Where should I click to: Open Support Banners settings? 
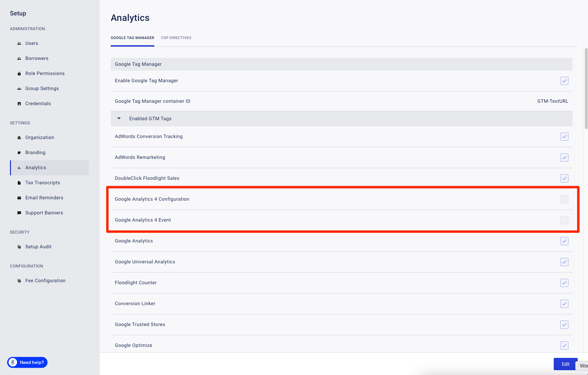pyautogui.click(x=49, y=213)
